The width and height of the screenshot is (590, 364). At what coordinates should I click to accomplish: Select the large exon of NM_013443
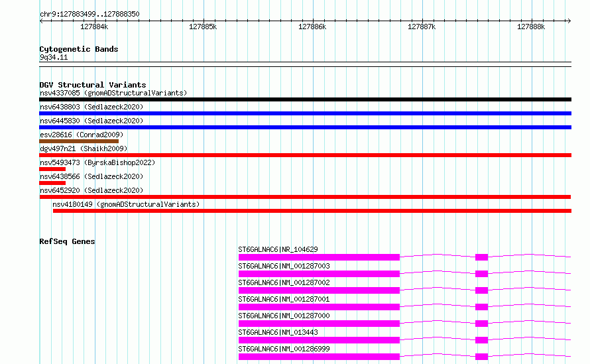319,340
